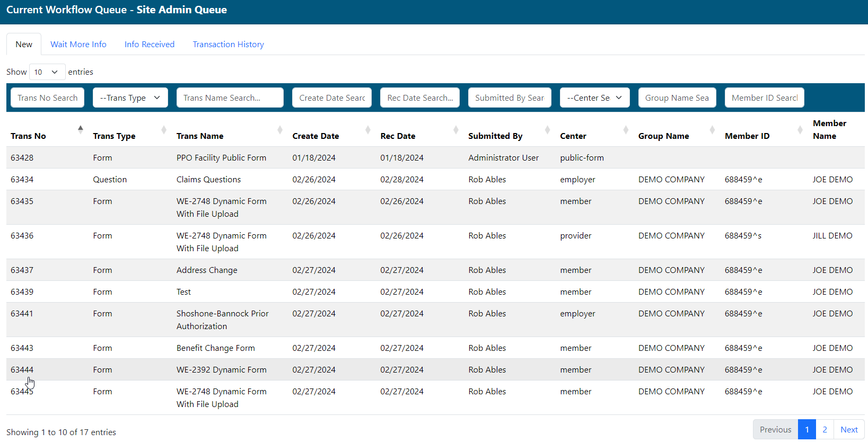This screenshot has width=868, height=442.
Task: Click Submitted By sort icon
Action: [548, 130]
